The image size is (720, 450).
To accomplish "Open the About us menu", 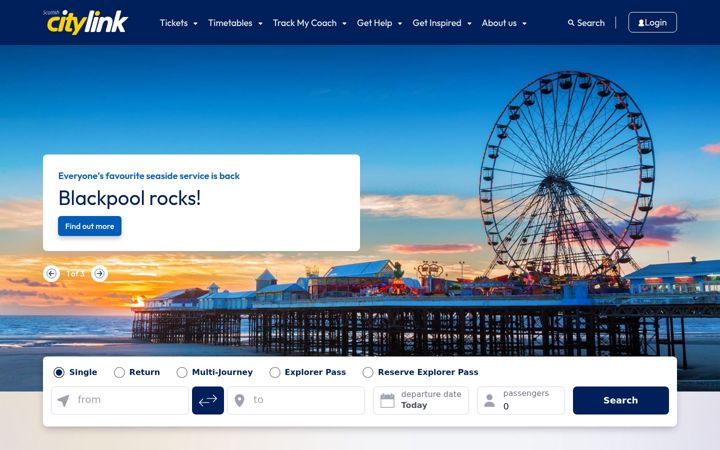I will point(499,23).
